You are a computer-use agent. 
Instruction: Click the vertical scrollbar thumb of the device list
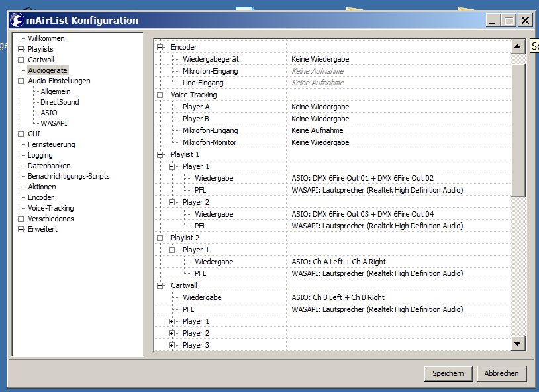click(x=518, y=130)
